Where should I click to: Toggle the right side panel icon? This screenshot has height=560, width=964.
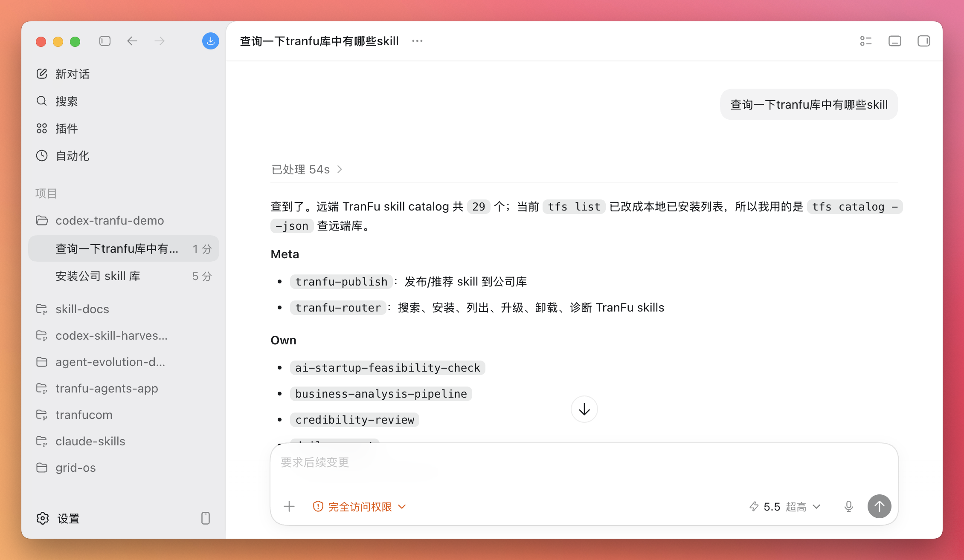coord(924,41)
